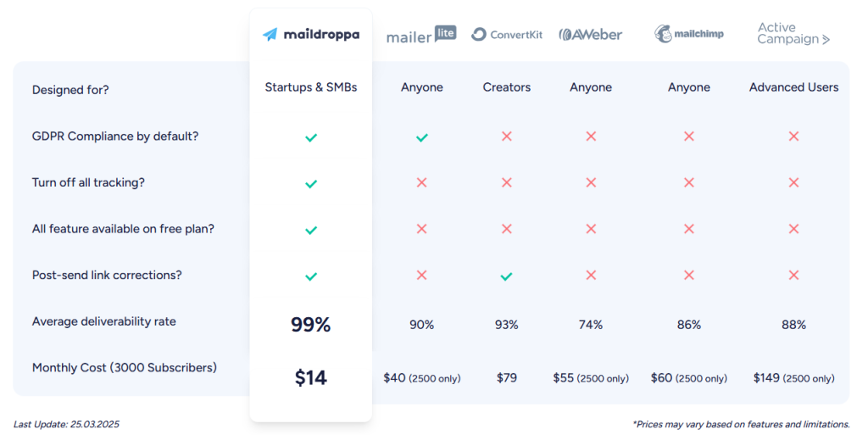Click the AWeber logo

(591, 35)
